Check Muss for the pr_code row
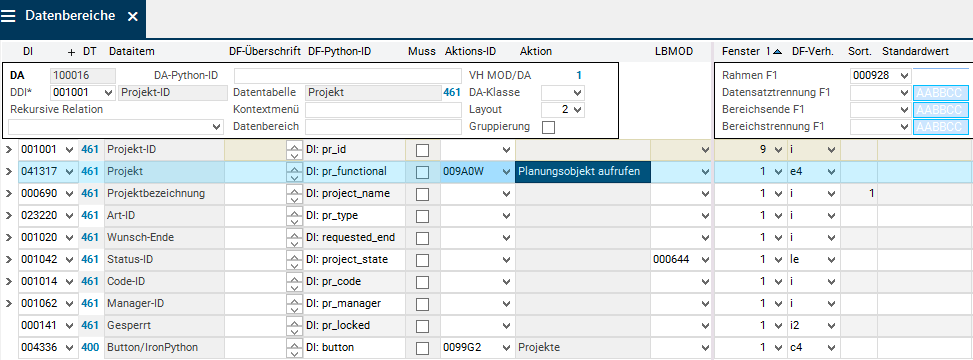This screenshot has width=973, height=360. tap(423, 282)
